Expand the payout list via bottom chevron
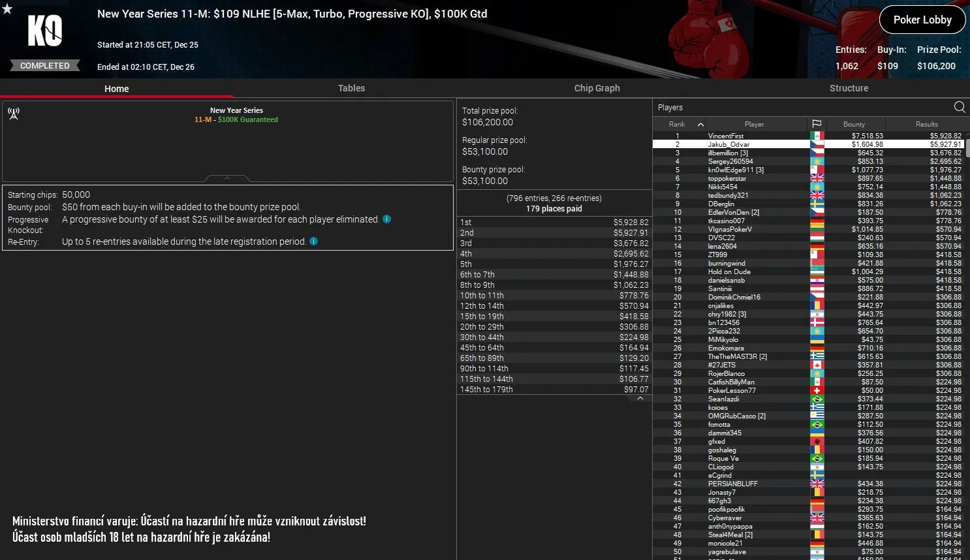The image size is (970, 560). click(x=640, y=397)
